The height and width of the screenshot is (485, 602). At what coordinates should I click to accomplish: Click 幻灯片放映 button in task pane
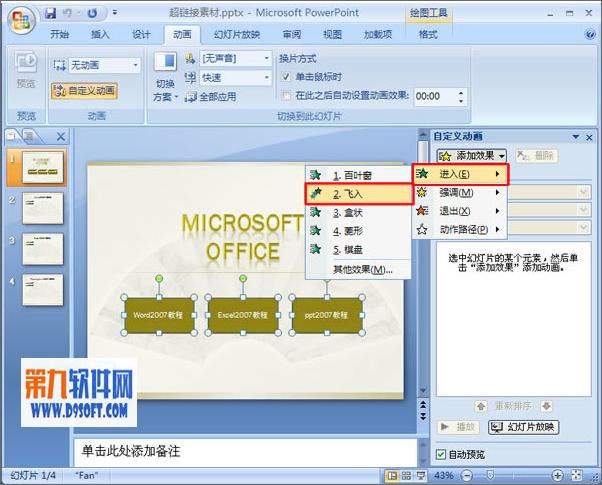tap(523, 427)
